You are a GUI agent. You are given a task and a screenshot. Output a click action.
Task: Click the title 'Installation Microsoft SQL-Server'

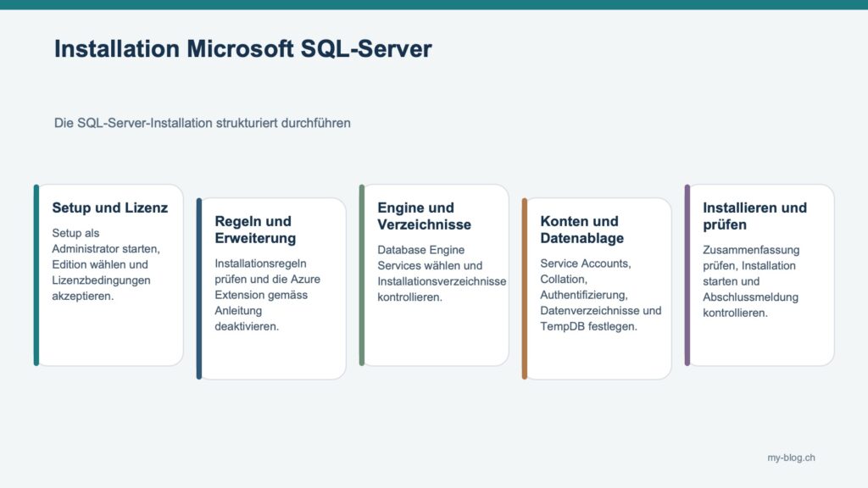(242, 48)
